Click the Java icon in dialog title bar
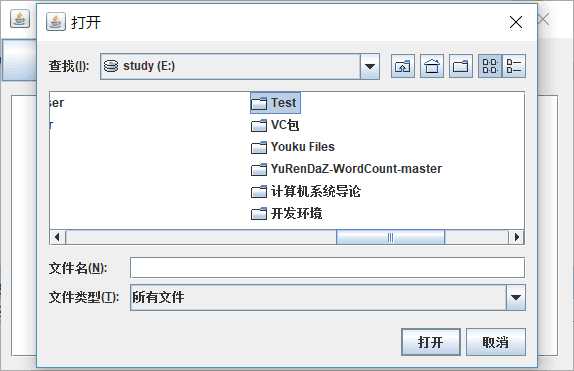The image size is (574, 371). point(56,21)
